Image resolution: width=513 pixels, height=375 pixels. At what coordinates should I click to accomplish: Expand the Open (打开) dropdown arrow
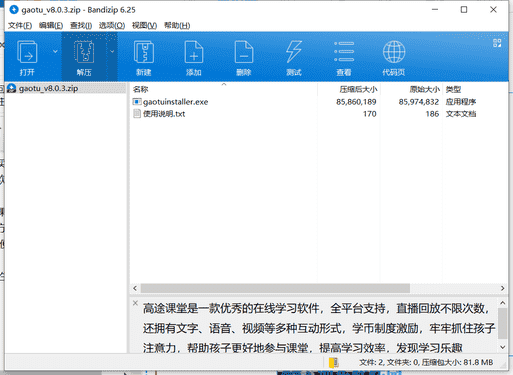55,52
